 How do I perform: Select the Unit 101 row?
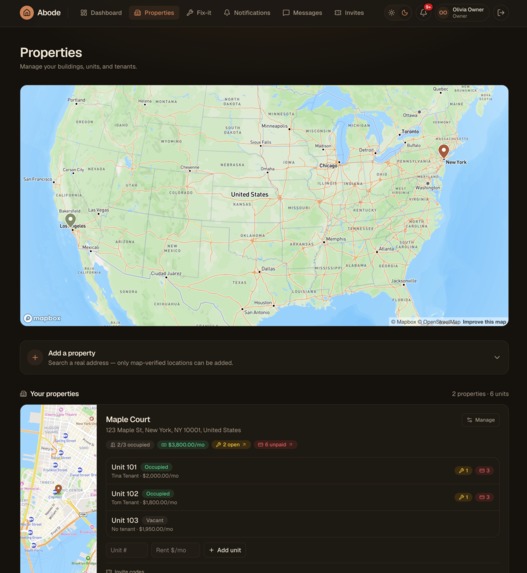point(302,471)
